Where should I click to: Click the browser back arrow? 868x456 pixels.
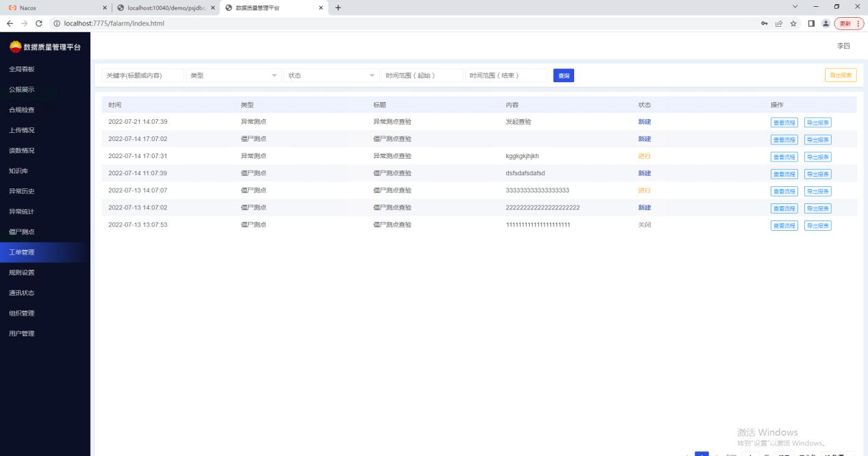pos(10,23)
